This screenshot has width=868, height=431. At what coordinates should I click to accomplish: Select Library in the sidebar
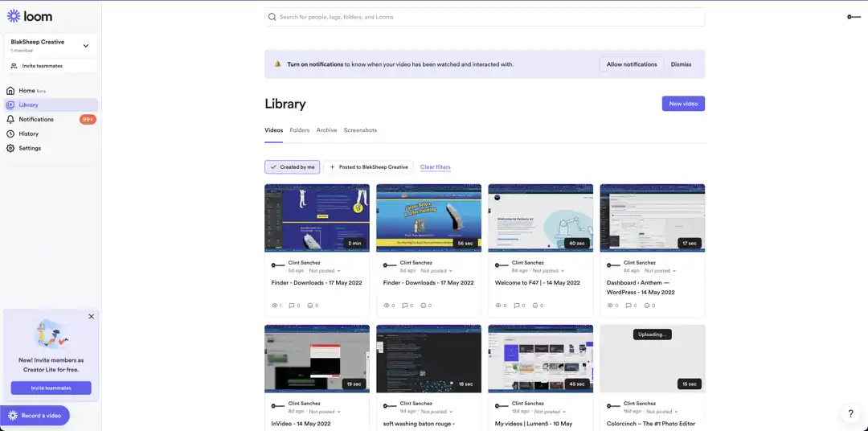click(x=51, y=105)
